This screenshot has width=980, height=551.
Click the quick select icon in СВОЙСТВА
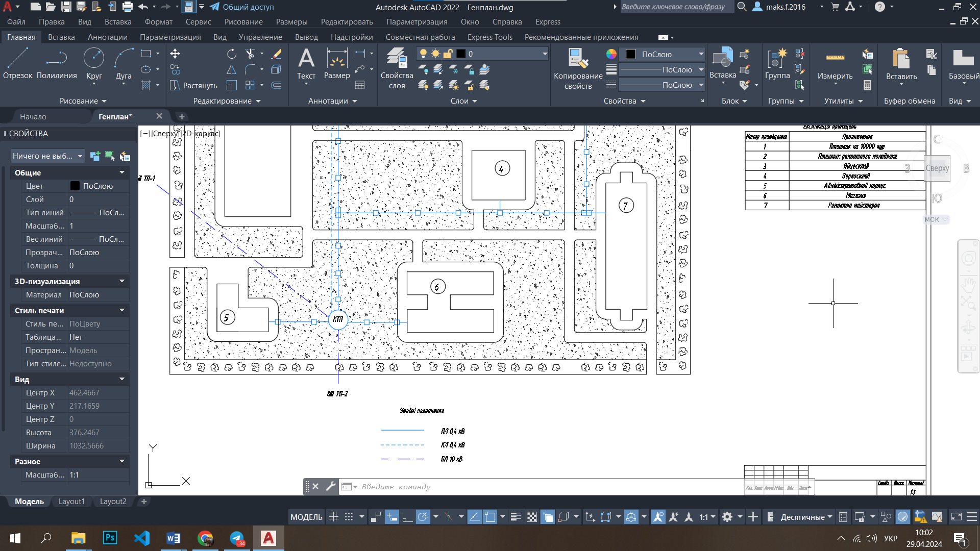[125, 156]
